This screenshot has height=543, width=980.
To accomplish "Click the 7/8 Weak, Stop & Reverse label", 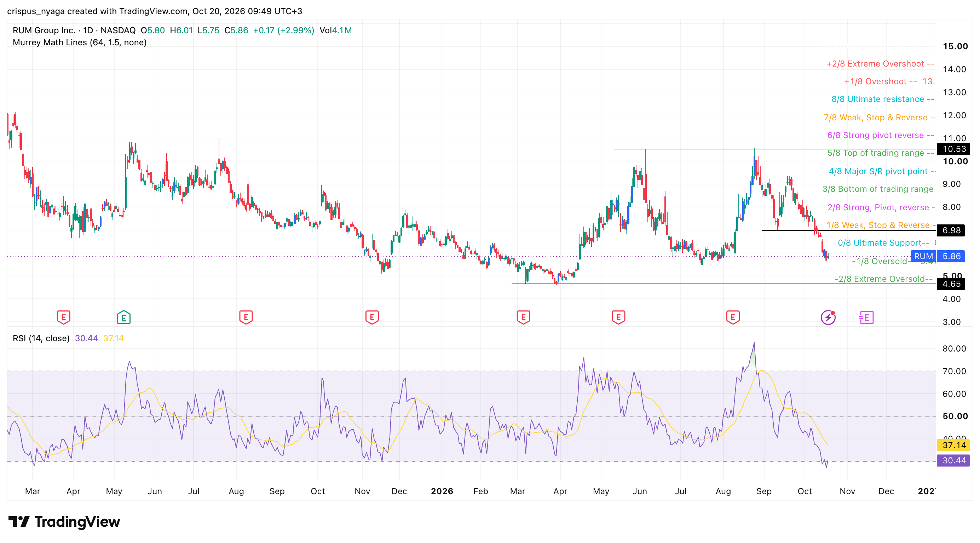I will (x=880, y=118).
